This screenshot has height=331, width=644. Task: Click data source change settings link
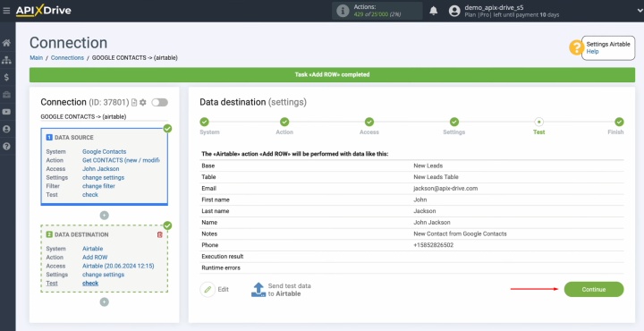(x=103, y=177)
